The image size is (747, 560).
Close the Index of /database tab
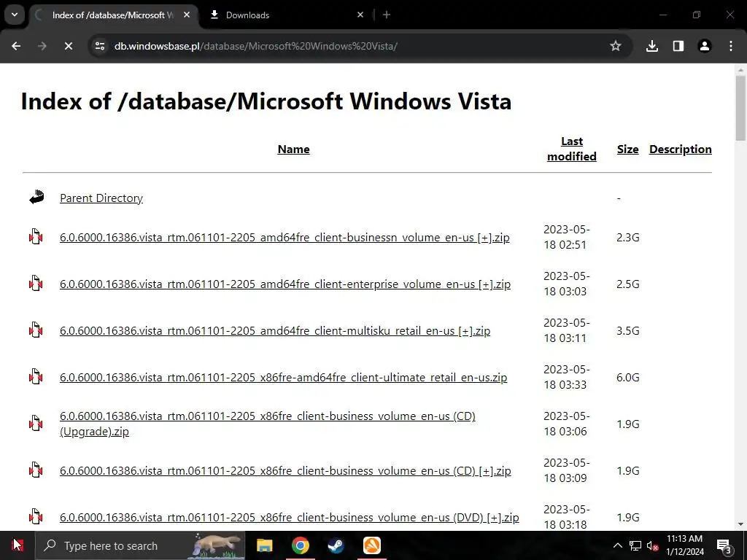(x=187, y=15)
